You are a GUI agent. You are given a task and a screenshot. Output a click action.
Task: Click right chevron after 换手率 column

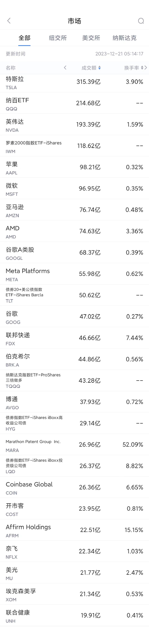click(146, 68)
